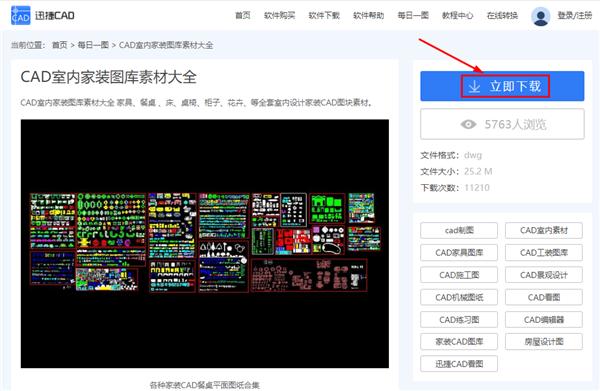The height and width of the screenshot is (391, 600).
Task: Open 软件帮助 navigation item
Action: [x=368, y=15]
